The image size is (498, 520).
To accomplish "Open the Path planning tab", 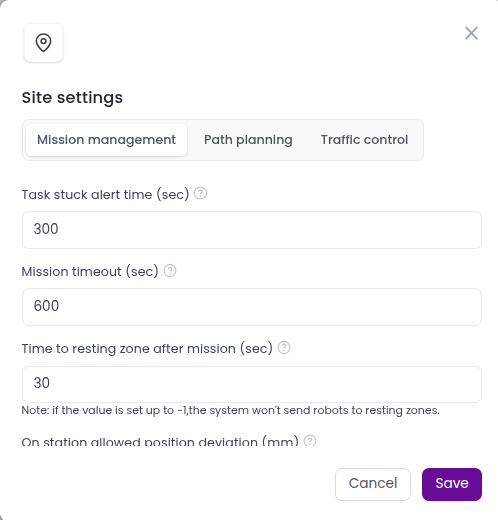I will 248,140.
